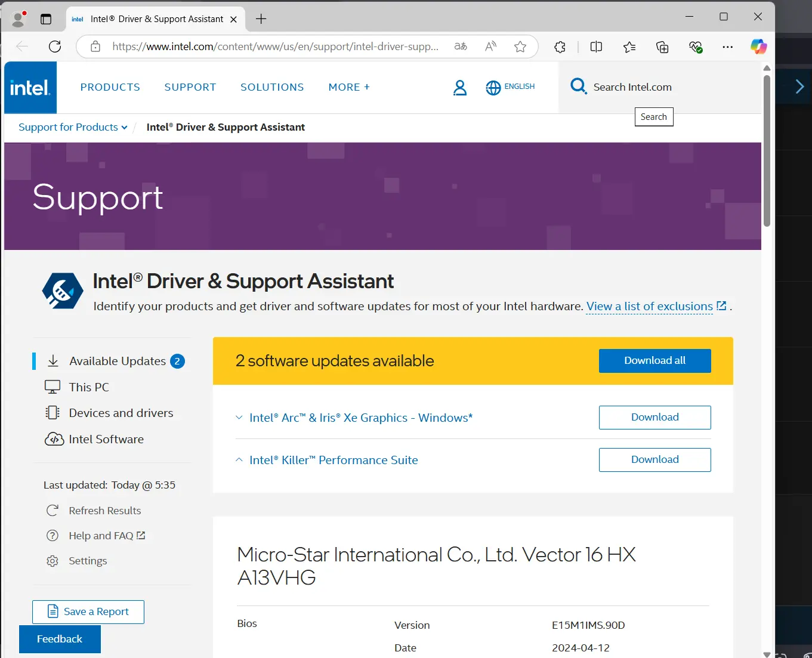Download Intel Arc & Iris Xe Graphics driver

(654, 418)
